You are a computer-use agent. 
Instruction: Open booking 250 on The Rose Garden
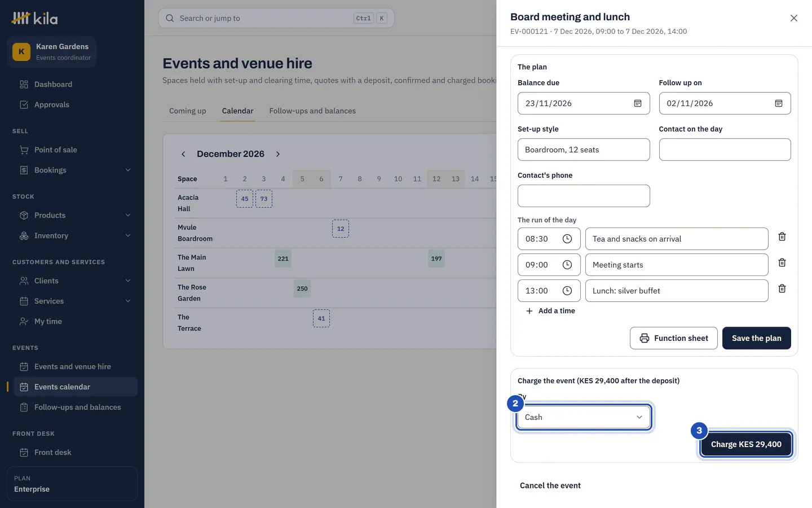pos(302,288)
